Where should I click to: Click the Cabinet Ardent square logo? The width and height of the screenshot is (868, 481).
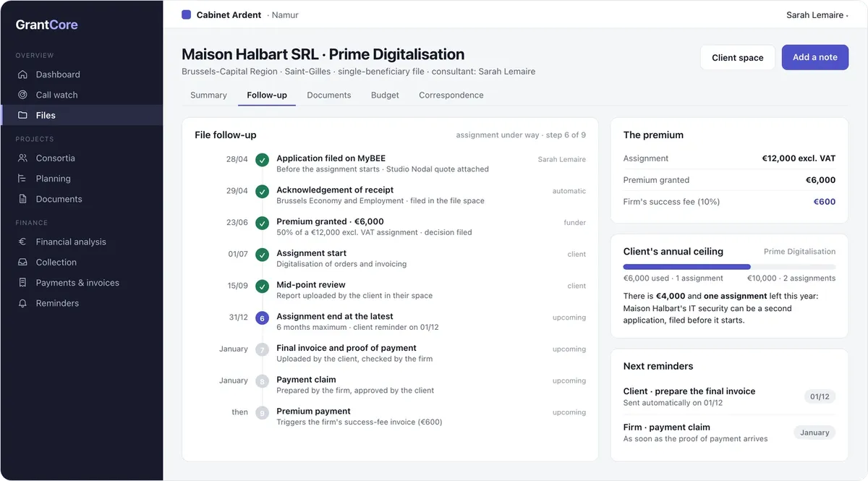click(x=186, y=14)
